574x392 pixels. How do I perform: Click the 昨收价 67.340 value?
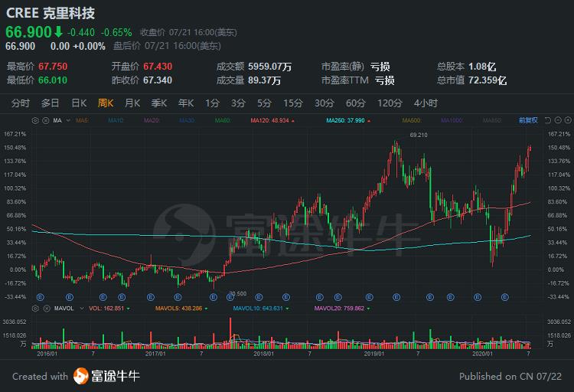(x=157, y=80)
